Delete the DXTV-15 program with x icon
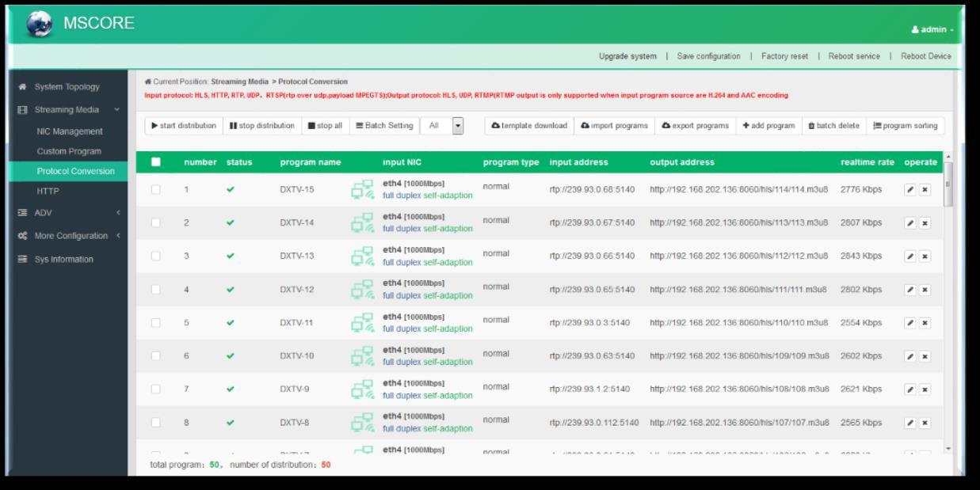The width and height of the screenshot is (980, 490). pos(925,192)
